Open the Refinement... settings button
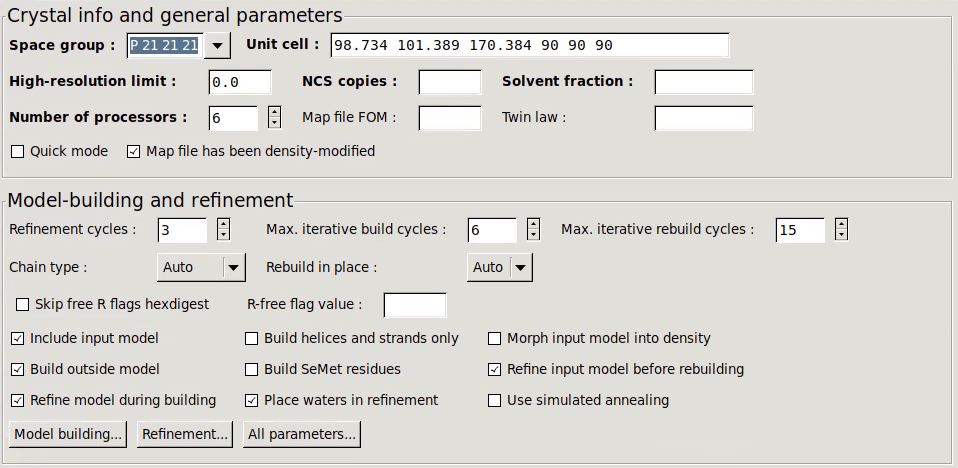 (185, 434)
